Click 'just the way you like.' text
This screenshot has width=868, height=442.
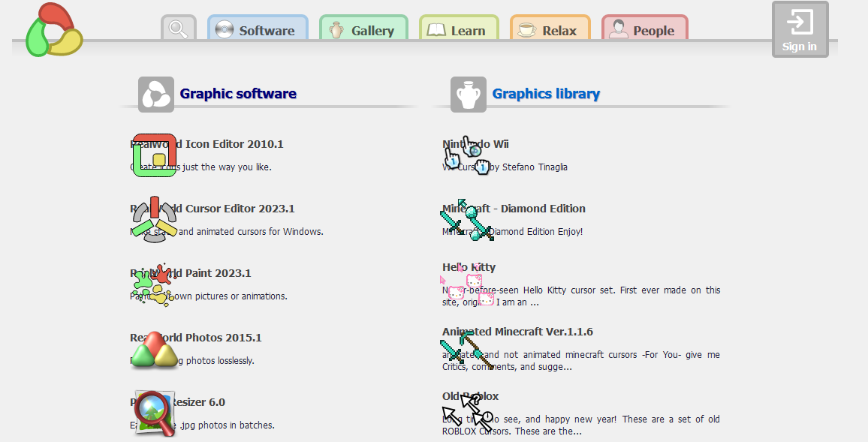pos(227,167)
